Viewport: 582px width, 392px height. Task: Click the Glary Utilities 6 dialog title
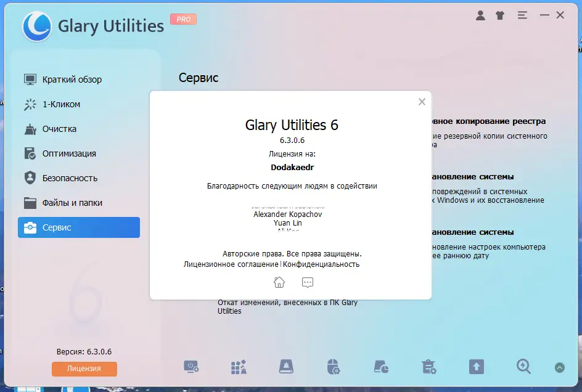click(x=292, y=125)
